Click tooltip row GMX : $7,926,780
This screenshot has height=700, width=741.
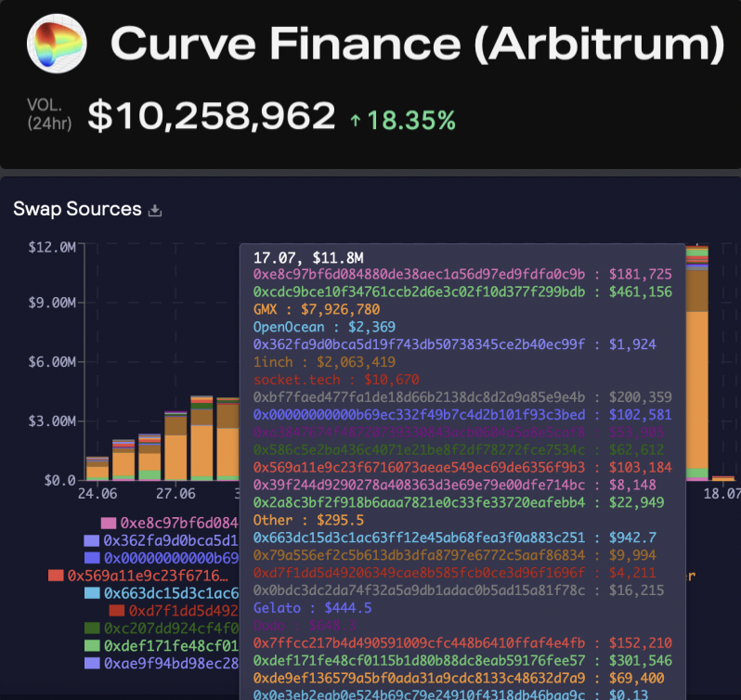(317, 309)
